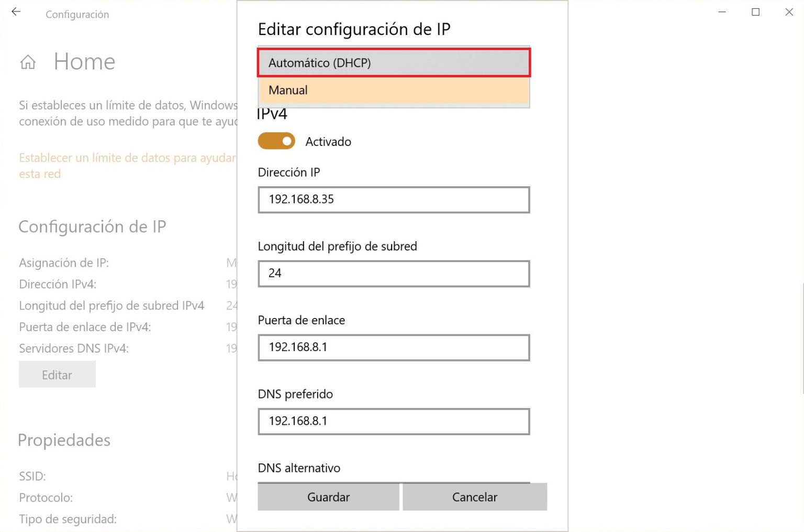
Task: Click the back arrow to return
Action: pos(16,12)
